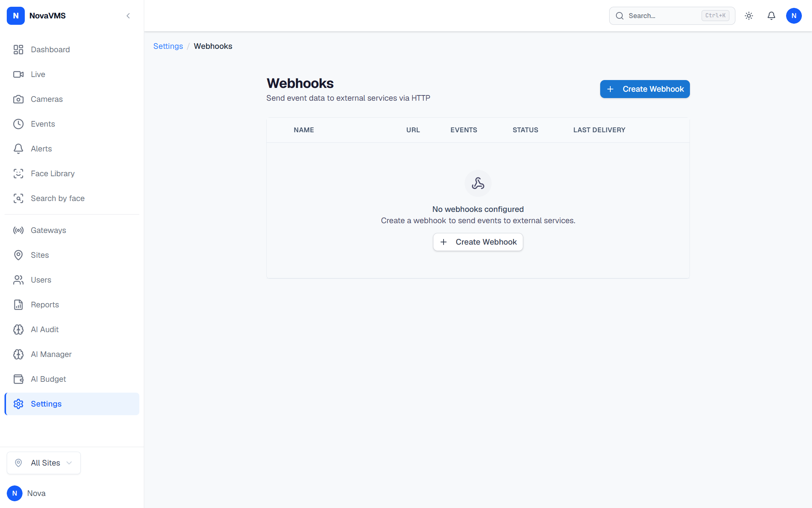
Task: Click the Events clock icon
Action: [x=18, y=124]
